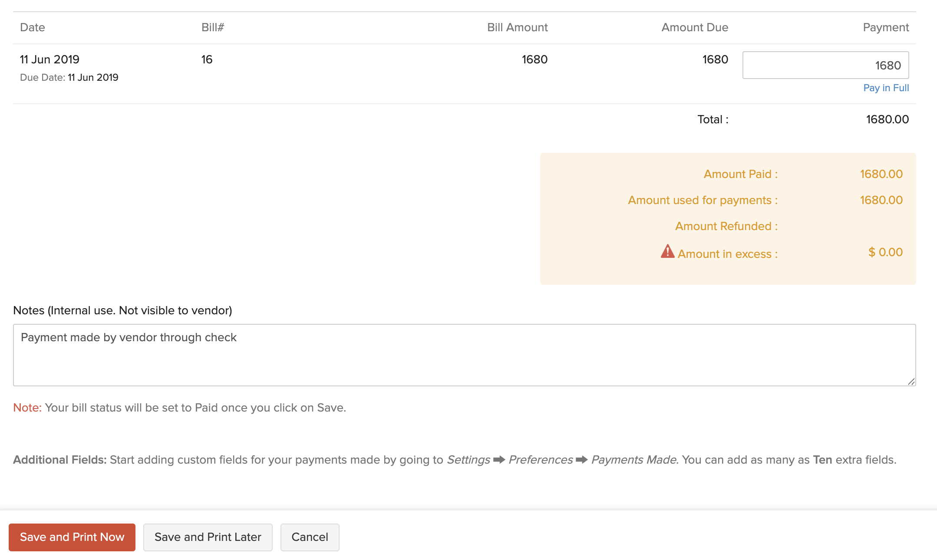The height and width of the screenshot is (560, 937).
Task: Cancel the payment form
Action: click(x=310, y=537)
